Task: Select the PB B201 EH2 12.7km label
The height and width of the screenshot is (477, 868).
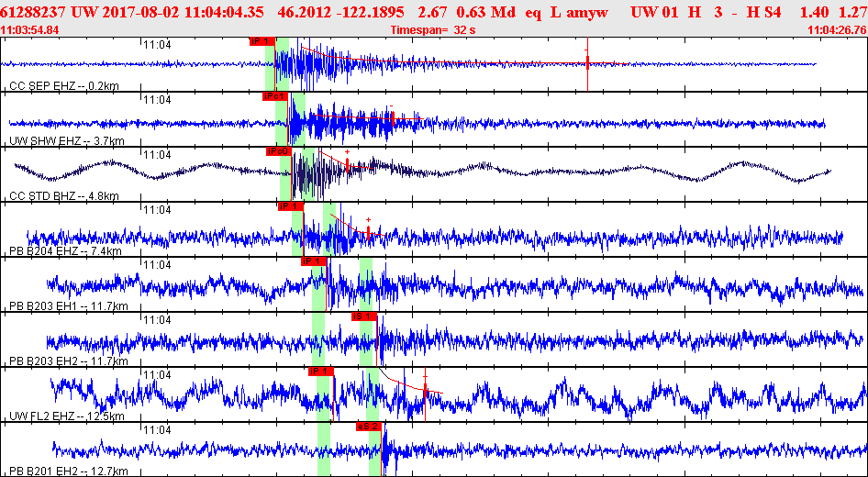Action: point(68,471)
